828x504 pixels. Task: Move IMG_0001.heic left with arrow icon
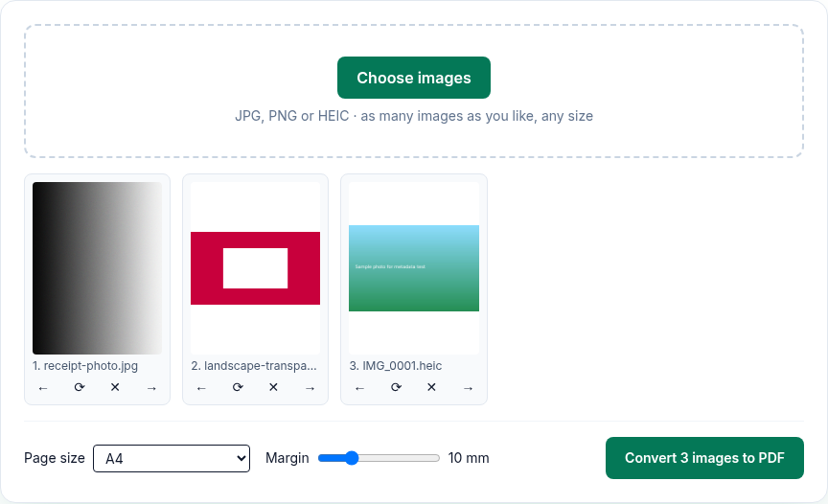[359, 388]
